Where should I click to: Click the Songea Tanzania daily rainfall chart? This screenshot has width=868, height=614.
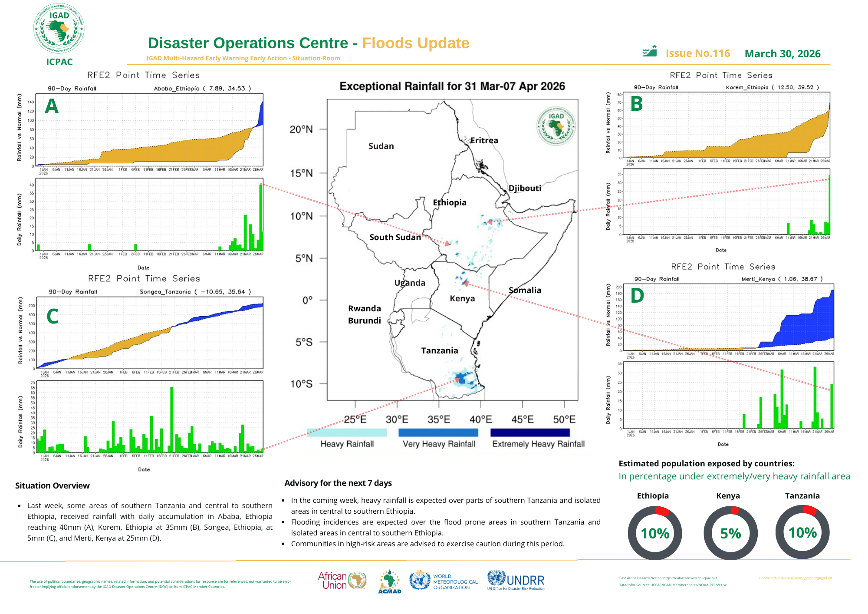tap(150, 417)
